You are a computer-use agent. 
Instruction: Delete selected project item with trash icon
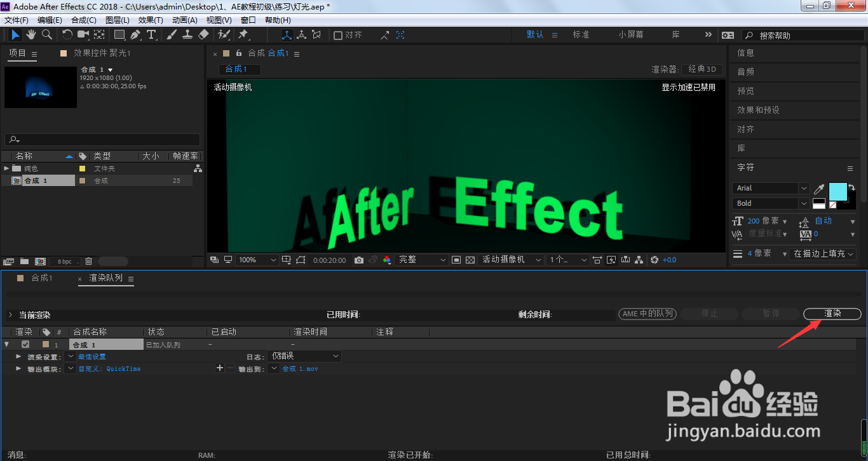(89, 261)
